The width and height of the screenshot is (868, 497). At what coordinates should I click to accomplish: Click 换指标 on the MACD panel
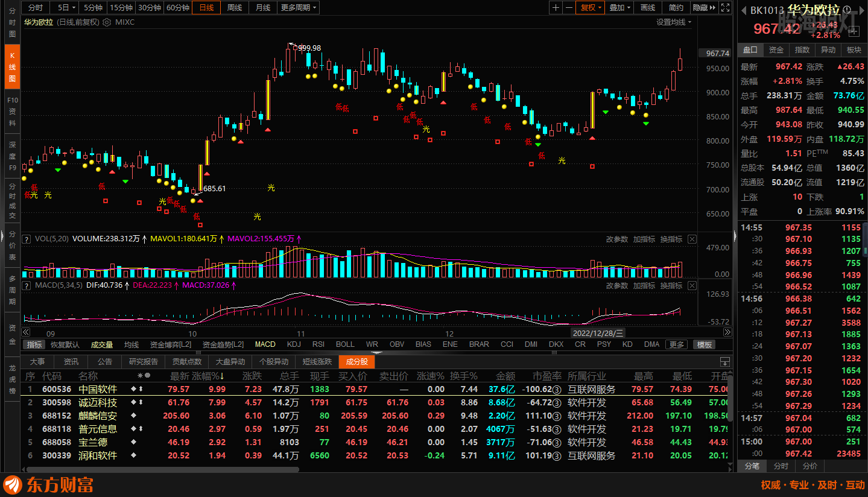[671, 285]
